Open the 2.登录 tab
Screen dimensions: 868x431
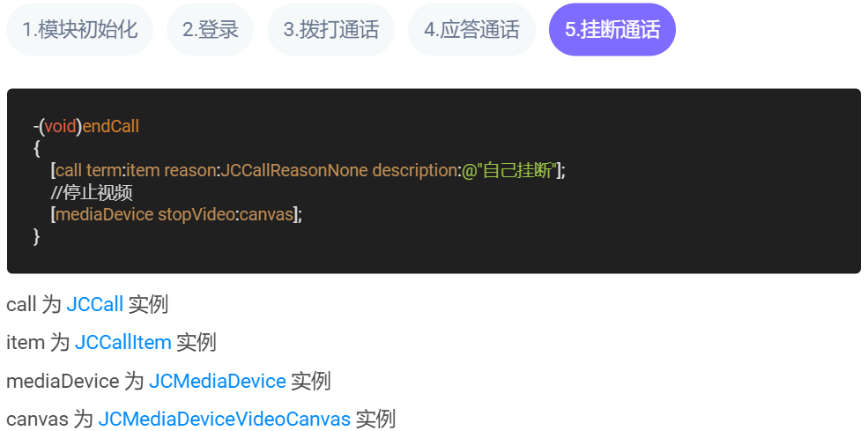point(211,29)
